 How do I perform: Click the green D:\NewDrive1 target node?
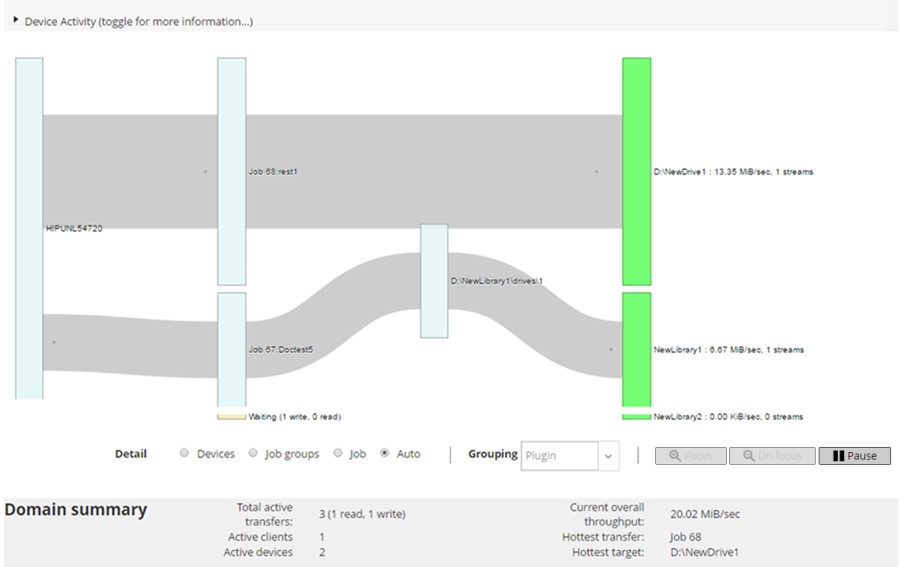point(636,171)
